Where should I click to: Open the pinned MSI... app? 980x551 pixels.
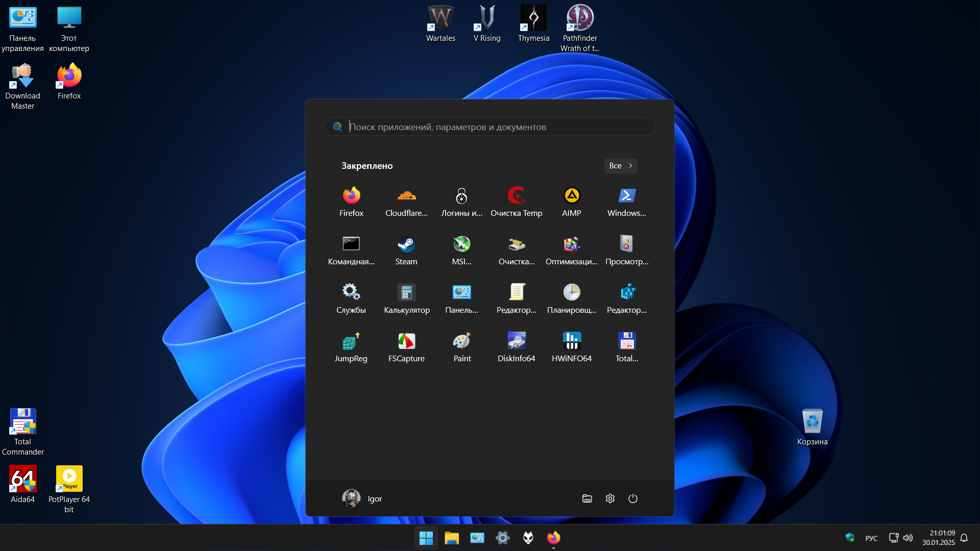point(461,251)
